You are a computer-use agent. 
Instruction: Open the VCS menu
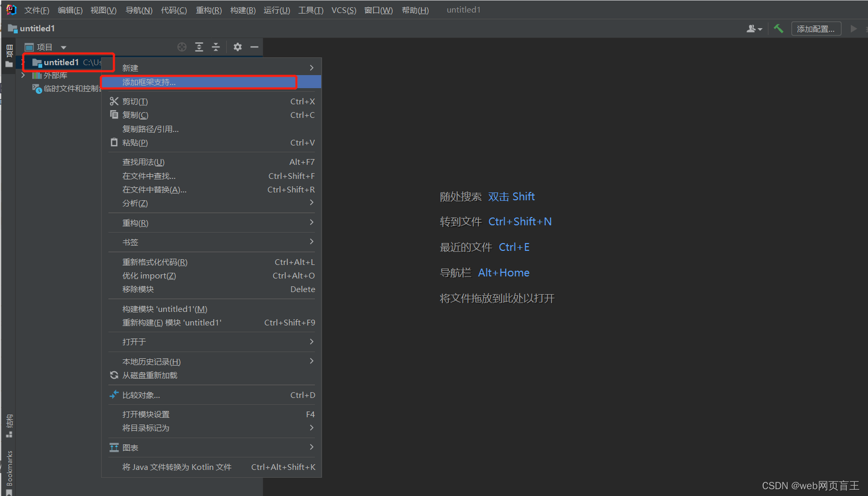point(344,10)
